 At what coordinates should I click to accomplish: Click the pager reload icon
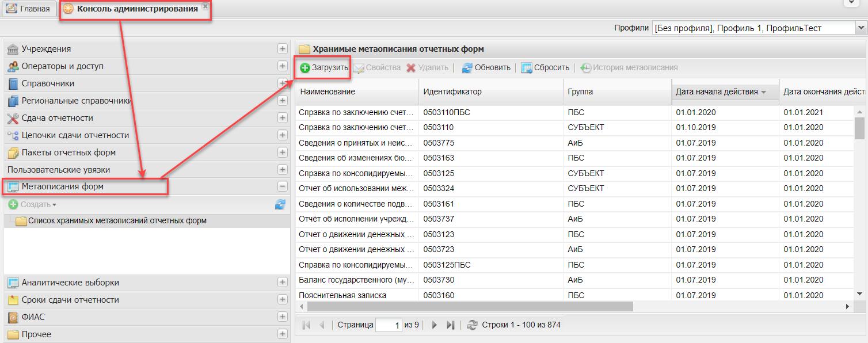pos(473,325)
